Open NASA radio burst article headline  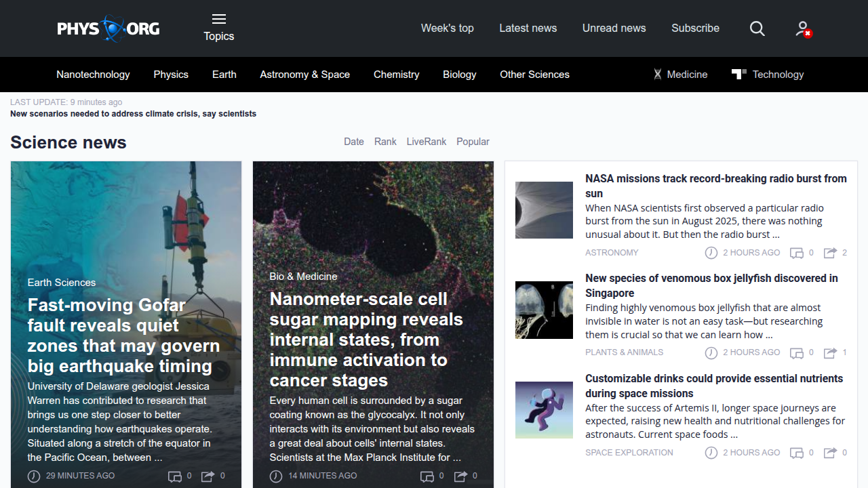pyautogui.click(x=716, y=186)
